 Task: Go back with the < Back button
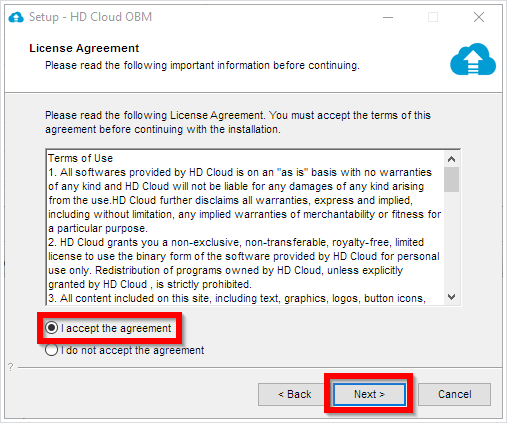coord(295,394)
